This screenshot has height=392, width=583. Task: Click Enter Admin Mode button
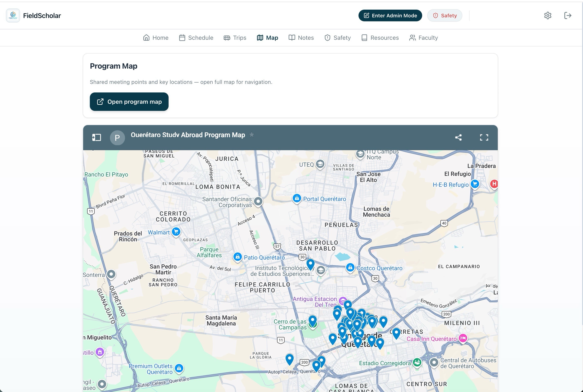click(390, 15)
